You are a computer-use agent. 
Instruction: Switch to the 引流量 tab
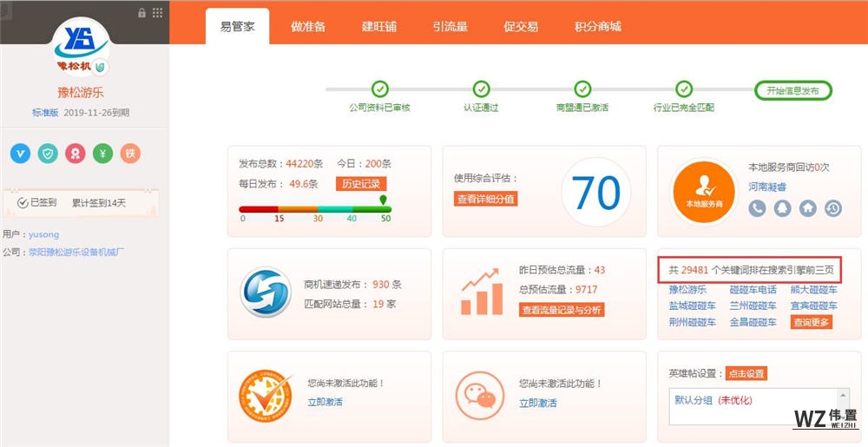point(450,27)
